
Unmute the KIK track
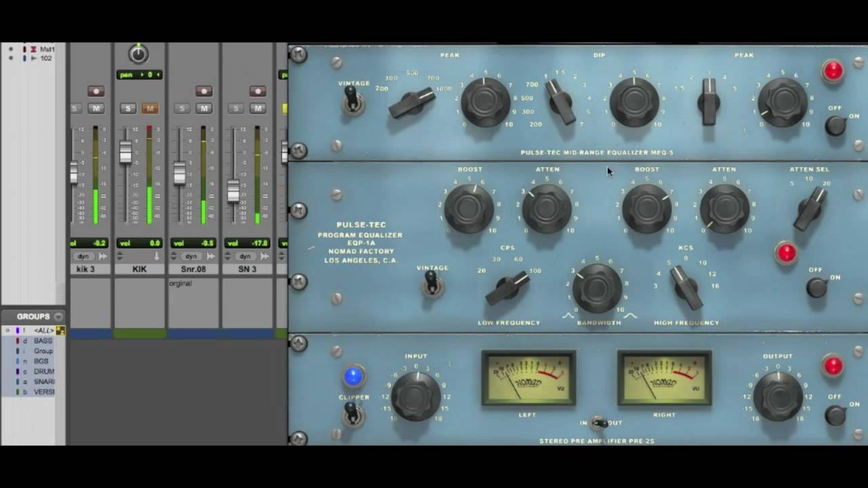pos(150,108)
